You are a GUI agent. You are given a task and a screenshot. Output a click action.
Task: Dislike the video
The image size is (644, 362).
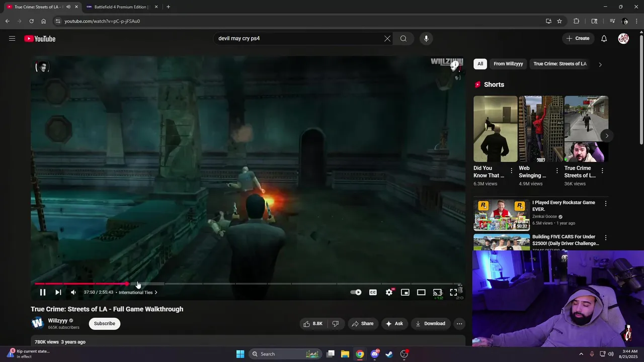coord(336,324)
